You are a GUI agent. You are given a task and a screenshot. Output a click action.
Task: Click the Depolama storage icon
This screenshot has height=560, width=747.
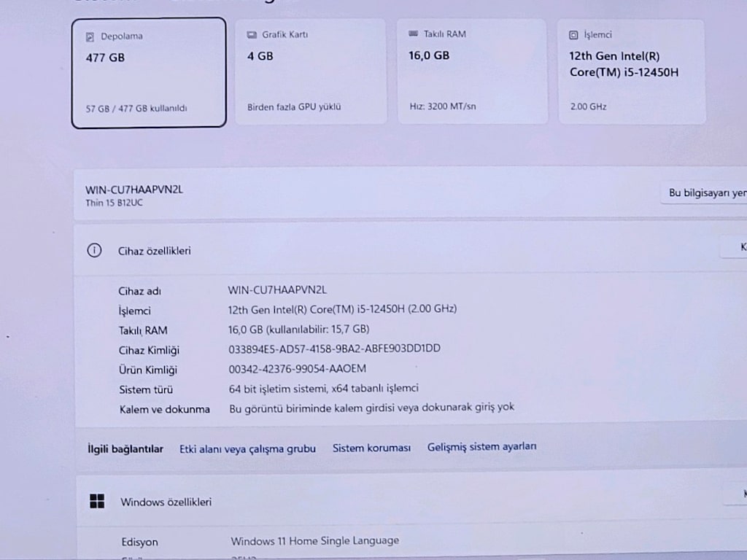[x=90, y=36]
